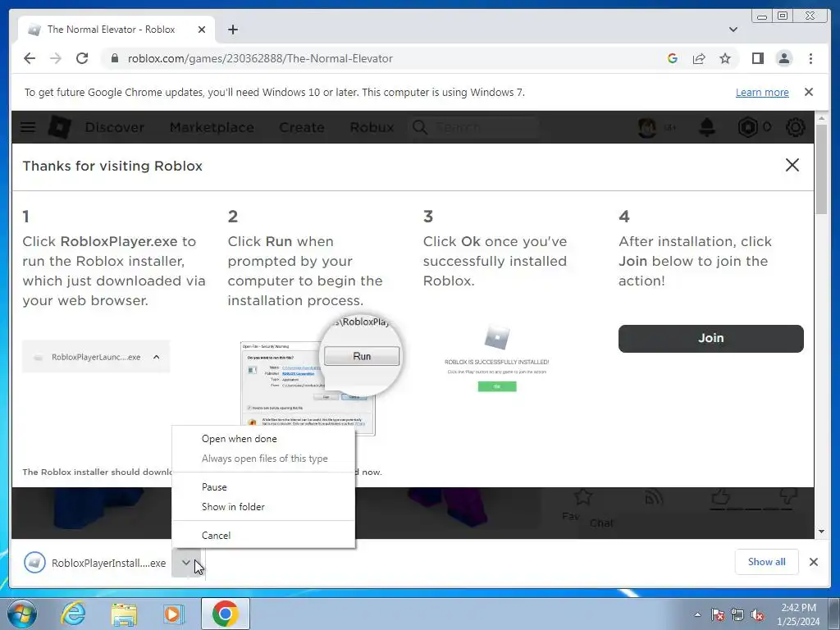Toggle the Chrome side panel icon
840x630 pixels.
757,58
